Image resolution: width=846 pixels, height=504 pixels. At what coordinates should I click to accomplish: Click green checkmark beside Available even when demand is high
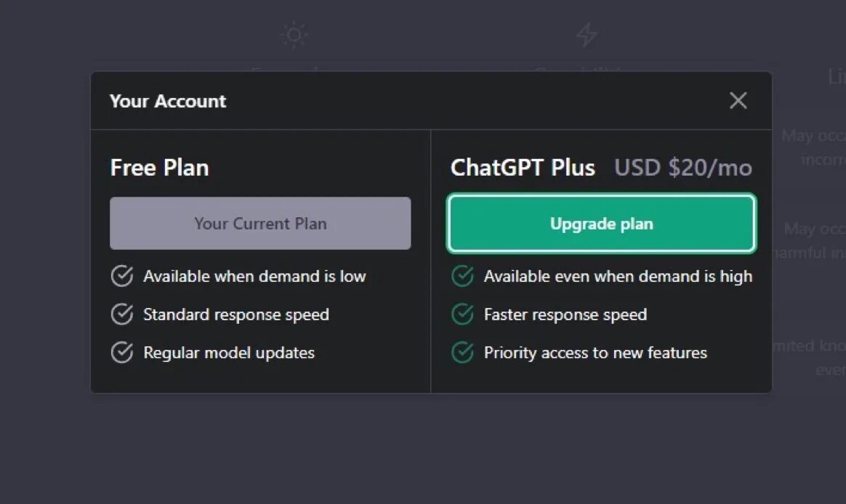click(x=462, y=276)
